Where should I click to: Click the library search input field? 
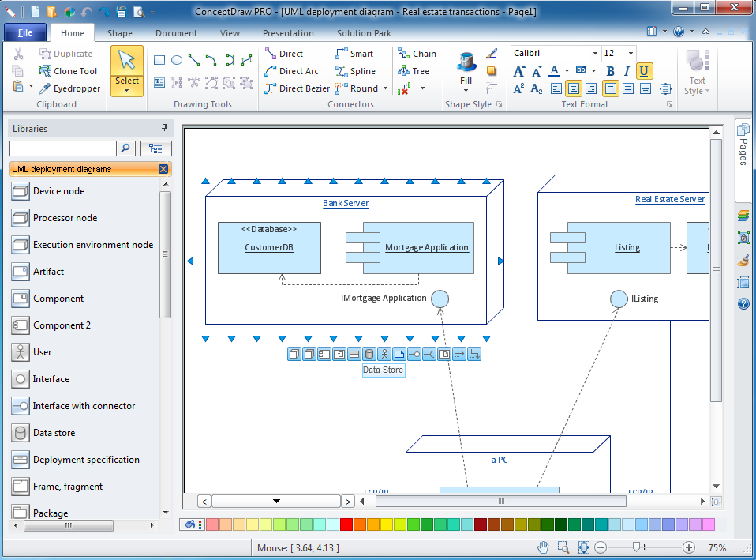62,148
